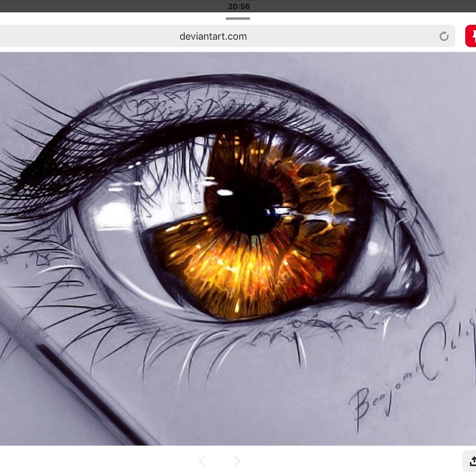This screenshot has width=476, height=476.
Task: Go back with the left chevron
Action: tap(202, 461)
